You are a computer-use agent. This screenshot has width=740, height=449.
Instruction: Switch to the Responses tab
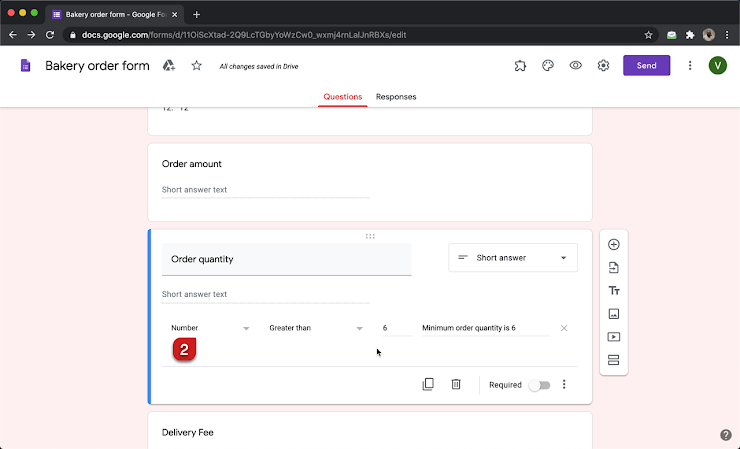(396, 97)
